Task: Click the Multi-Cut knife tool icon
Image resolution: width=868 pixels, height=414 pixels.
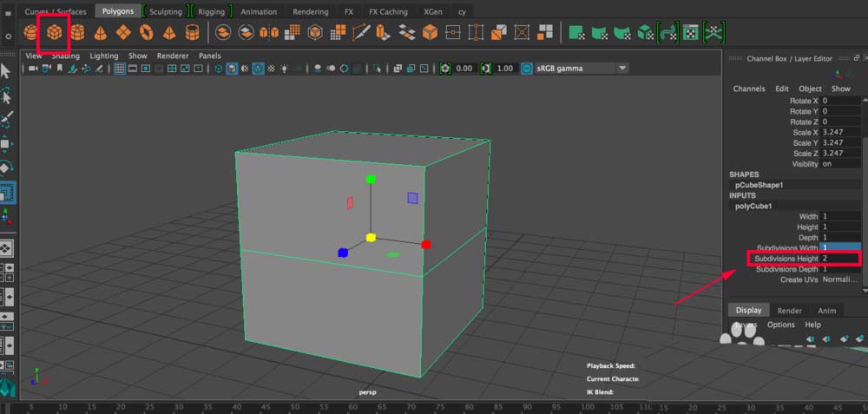Action: coord(361,33)
